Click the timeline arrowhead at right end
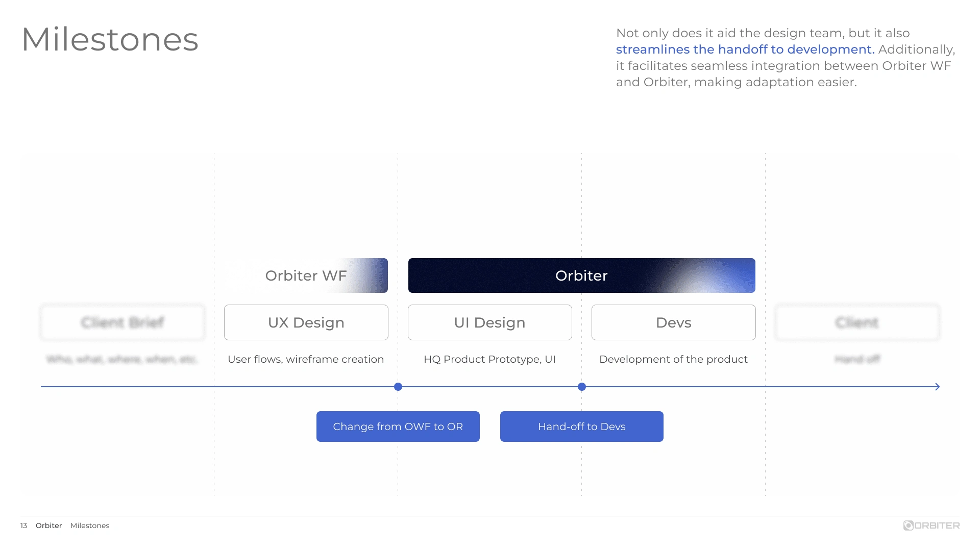 pyautogui.click(x=937, y=387)
